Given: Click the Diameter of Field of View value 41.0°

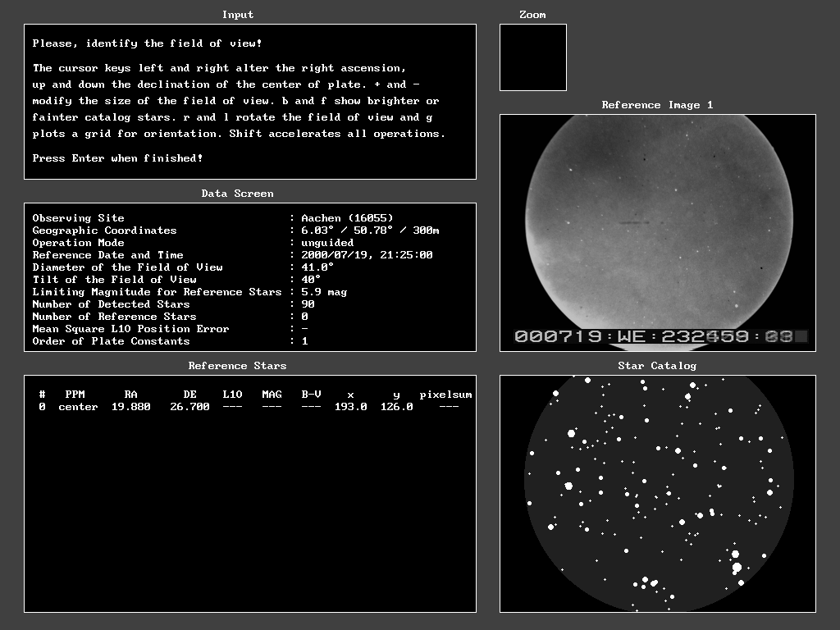Looking at the screenshot, I should (317, 267).
